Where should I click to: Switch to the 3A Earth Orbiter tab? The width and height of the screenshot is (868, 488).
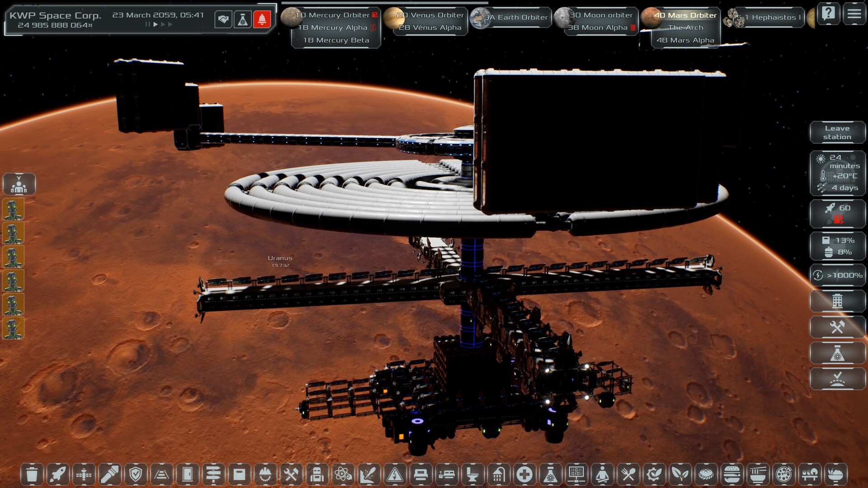pos(515,17)
